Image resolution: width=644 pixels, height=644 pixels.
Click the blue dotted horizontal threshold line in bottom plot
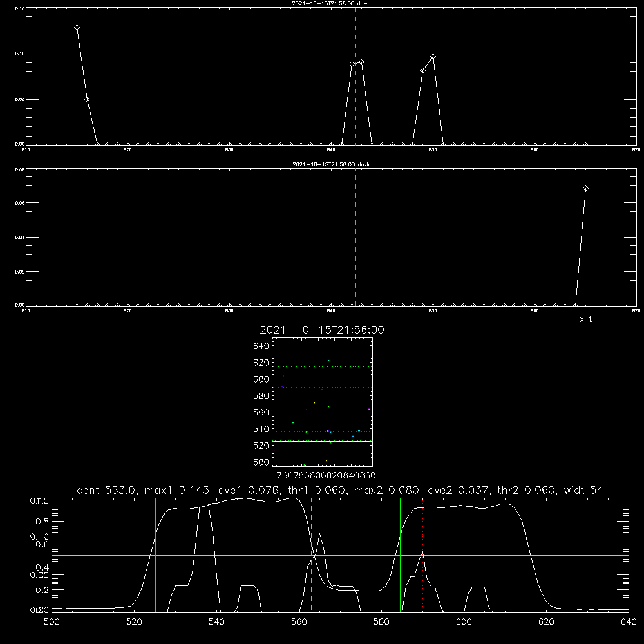pyautogui.click(x=340, y=567)
